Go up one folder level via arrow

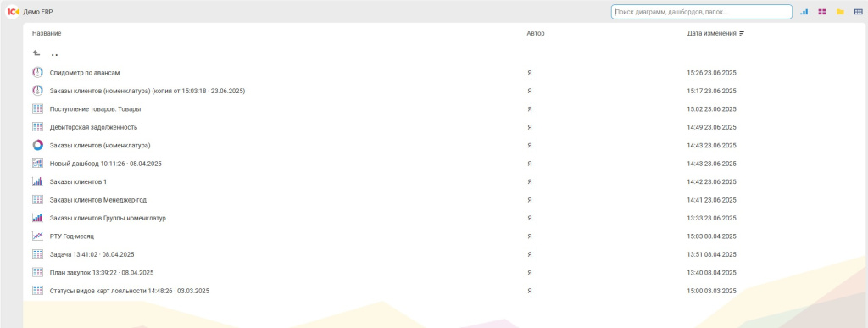click(36, 53)
